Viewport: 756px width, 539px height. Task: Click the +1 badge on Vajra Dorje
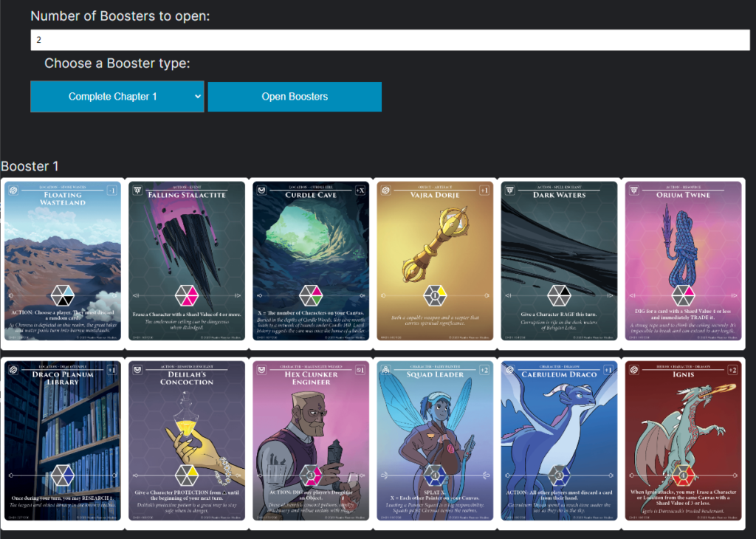point(484,190)
